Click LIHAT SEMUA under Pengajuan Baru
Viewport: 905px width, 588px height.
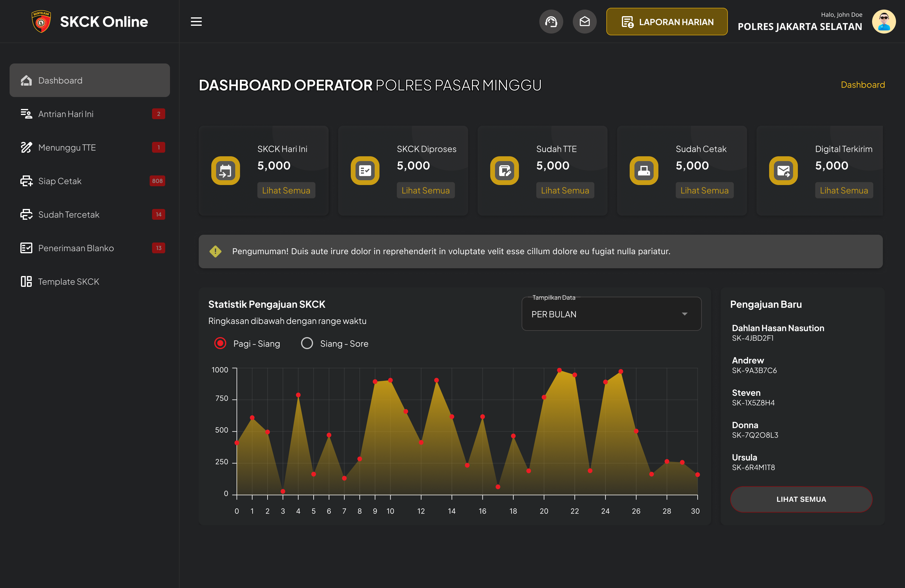coord(801,499)
